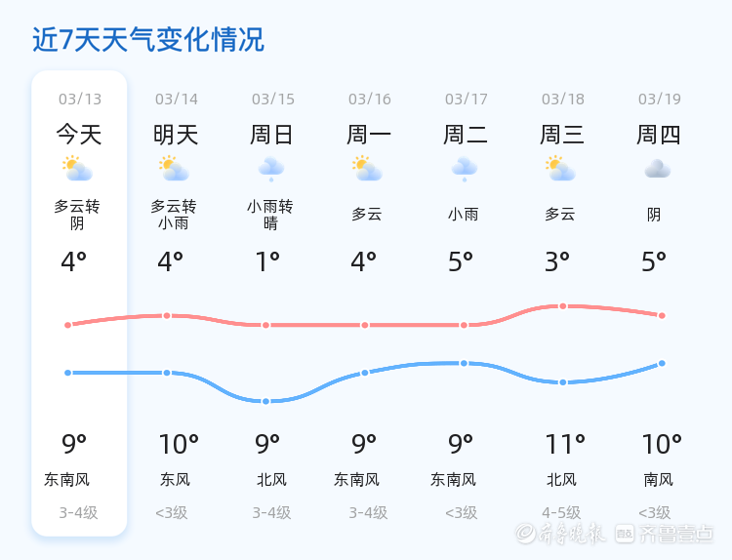Click the 东南风 wind label for today
This screenshot has height=560, width=732.
[67, 480]
